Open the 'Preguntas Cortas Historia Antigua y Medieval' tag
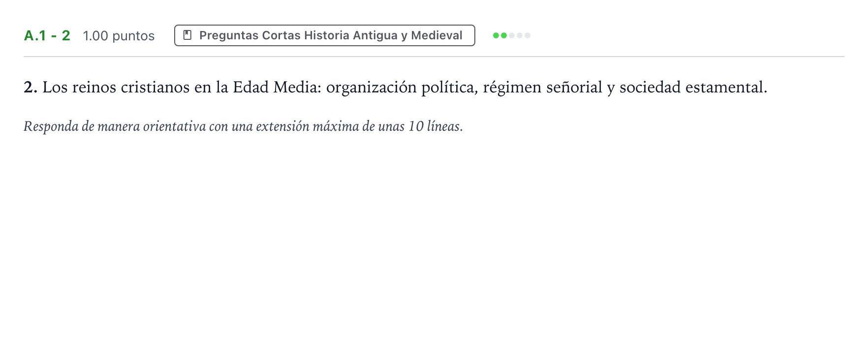Screen dimensions: 868x360 pos(324,35)
